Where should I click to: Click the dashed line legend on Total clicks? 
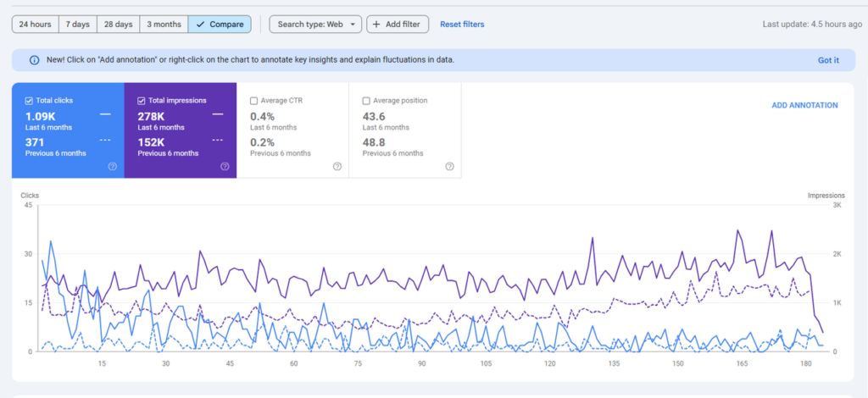point(105,140)
